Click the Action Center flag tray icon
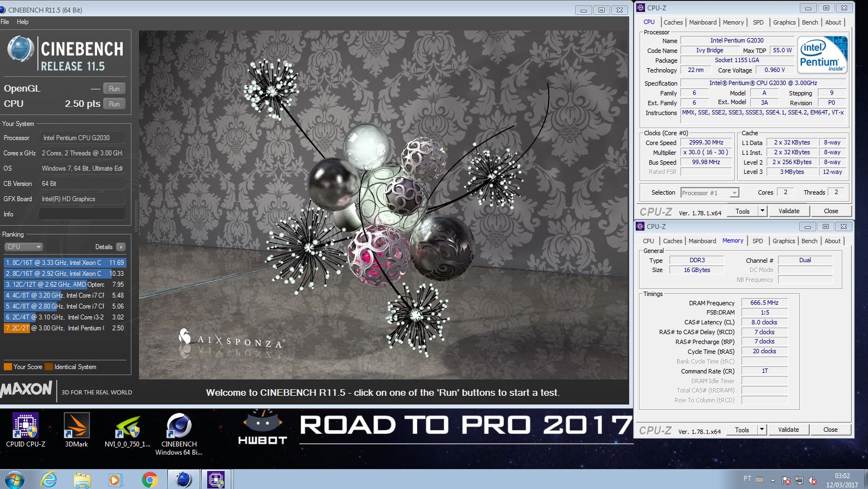The width and height of the screenshot is (868, 489). (786, 480)
